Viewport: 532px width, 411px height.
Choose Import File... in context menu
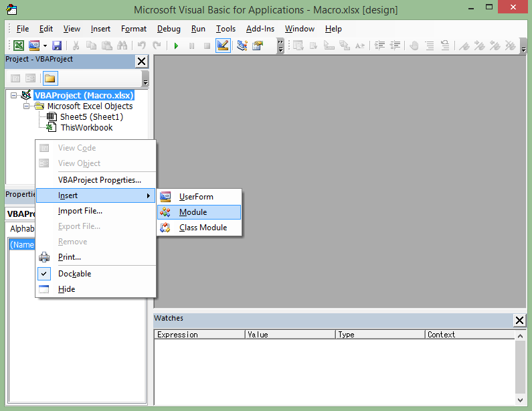96,211
